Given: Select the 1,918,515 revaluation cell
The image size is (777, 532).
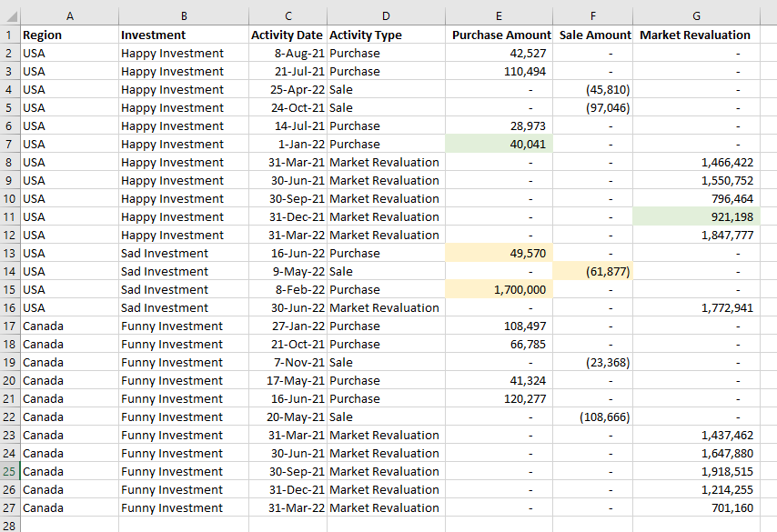Looking at the screenshot, I should click(x=696, y=471).
